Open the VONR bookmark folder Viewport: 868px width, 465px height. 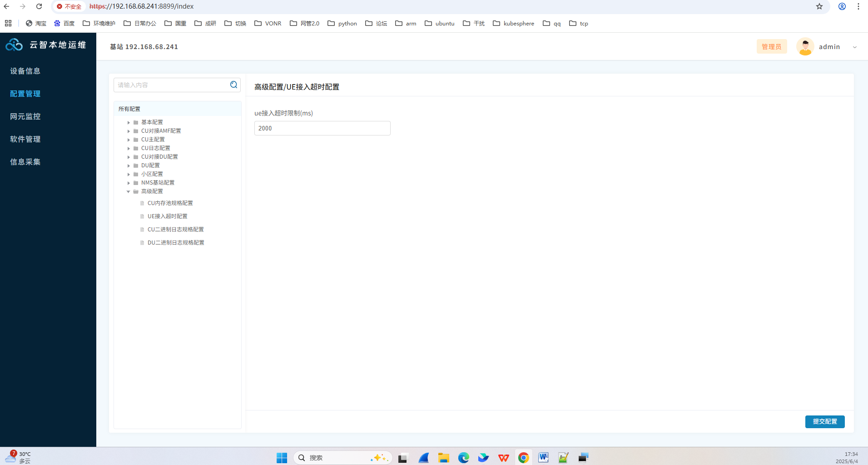pyautogui.click(x=268, y=23)
